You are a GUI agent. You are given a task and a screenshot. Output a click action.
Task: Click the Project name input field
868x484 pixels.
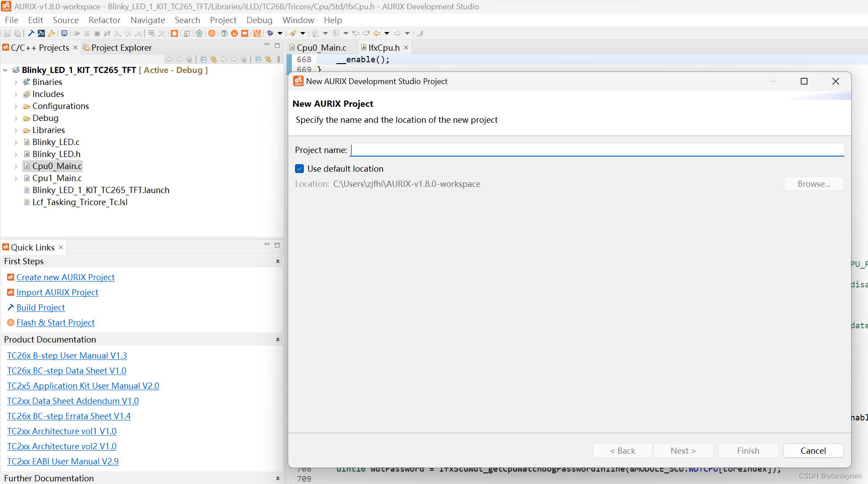point(596,150)
